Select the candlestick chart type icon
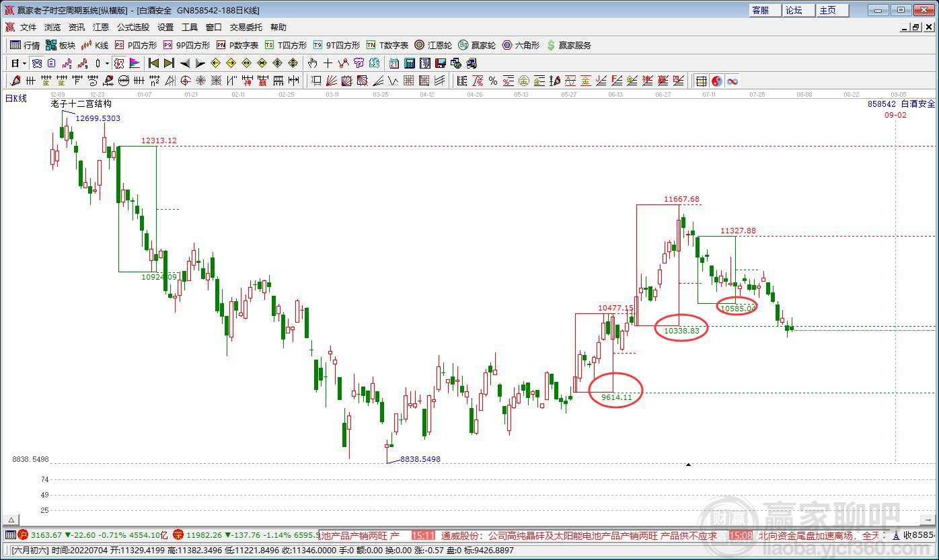The width and height of the screenshot is (939, 560). [98, 63]
